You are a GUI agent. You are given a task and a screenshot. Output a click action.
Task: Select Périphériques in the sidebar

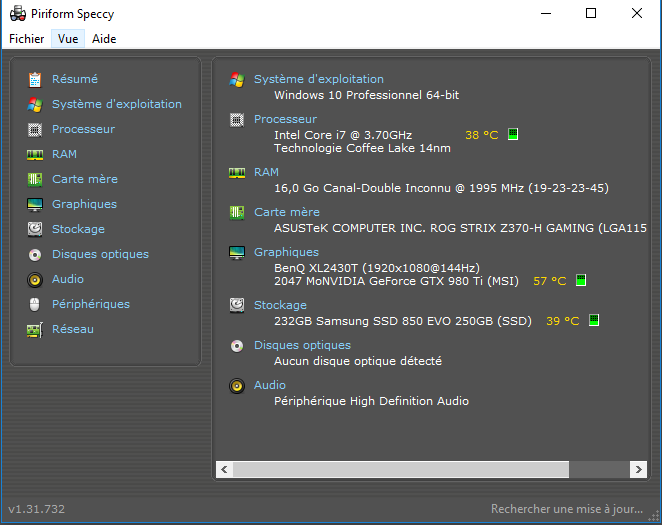[x=91, y=304]
